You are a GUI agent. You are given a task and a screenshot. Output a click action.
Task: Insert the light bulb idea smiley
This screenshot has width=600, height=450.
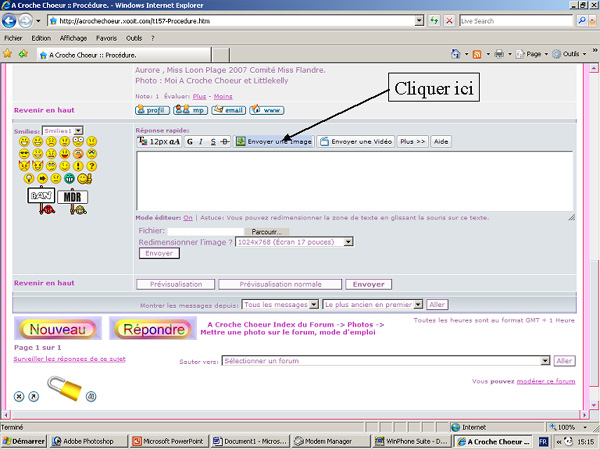29,178
